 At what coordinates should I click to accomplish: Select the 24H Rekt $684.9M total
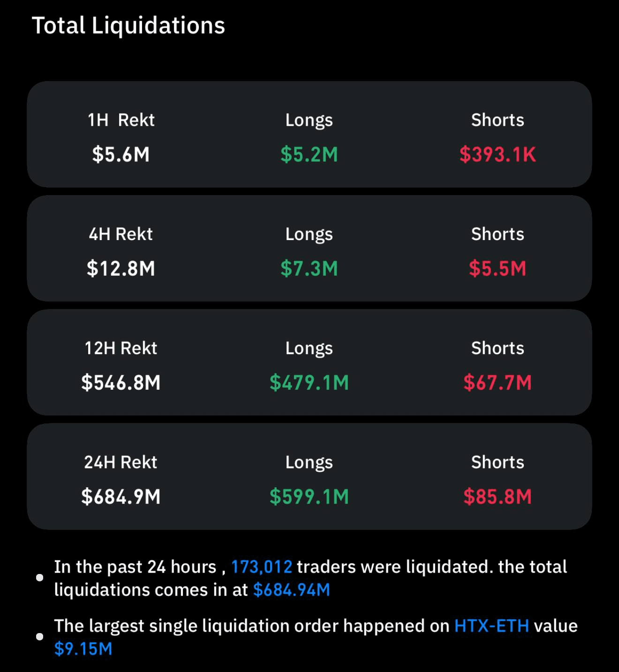coord(121,497)
